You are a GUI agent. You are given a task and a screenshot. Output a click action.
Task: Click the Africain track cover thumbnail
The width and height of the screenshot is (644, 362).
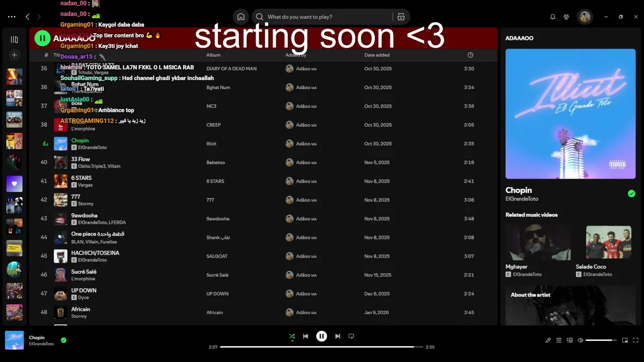pos(60,312)
